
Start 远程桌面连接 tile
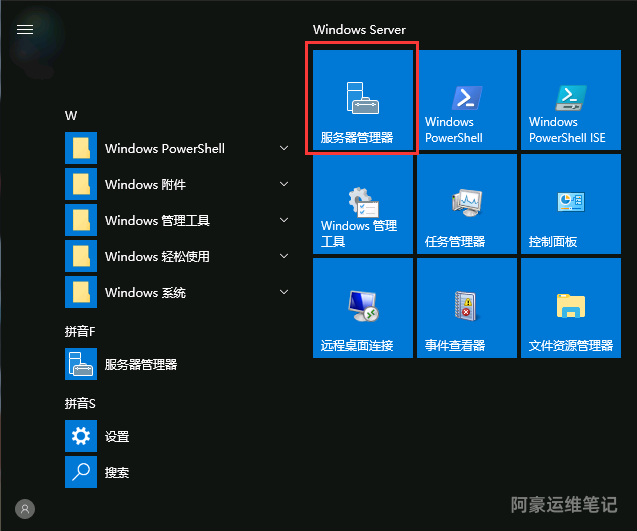(x=362, y=308)
